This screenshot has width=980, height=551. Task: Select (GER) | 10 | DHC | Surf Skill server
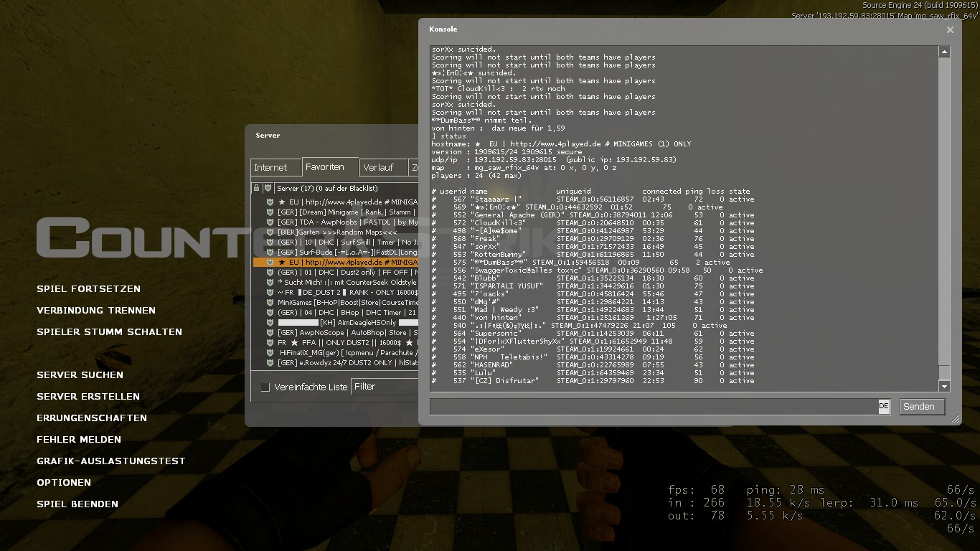click(336, 242)
